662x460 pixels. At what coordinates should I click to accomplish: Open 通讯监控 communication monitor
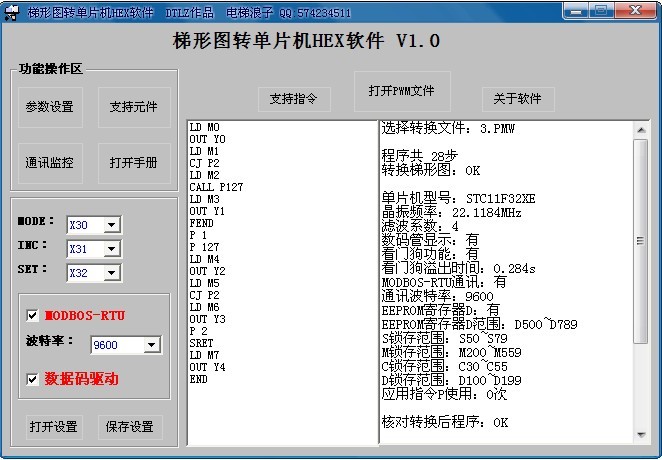50,162
